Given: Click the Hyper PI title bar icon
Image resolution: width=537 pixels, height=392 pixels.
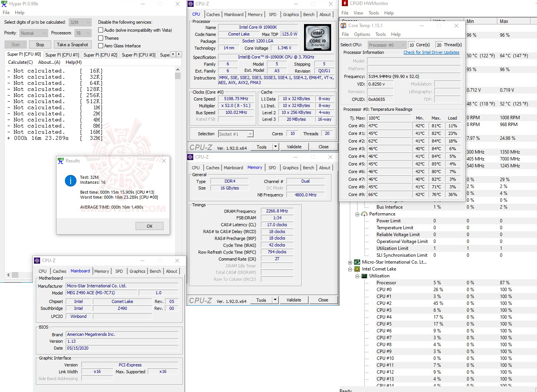Looking at the screenshot, I should (x=5, y=4).
